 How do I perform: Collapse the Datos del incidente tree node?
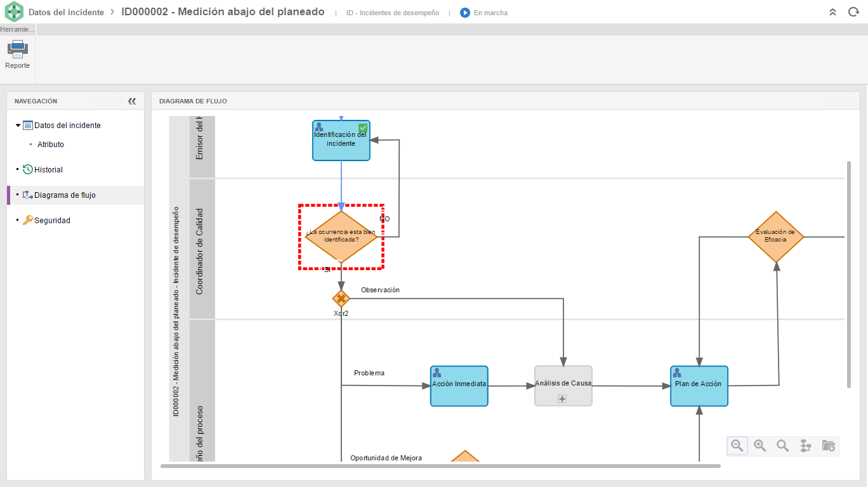[18, 126]
